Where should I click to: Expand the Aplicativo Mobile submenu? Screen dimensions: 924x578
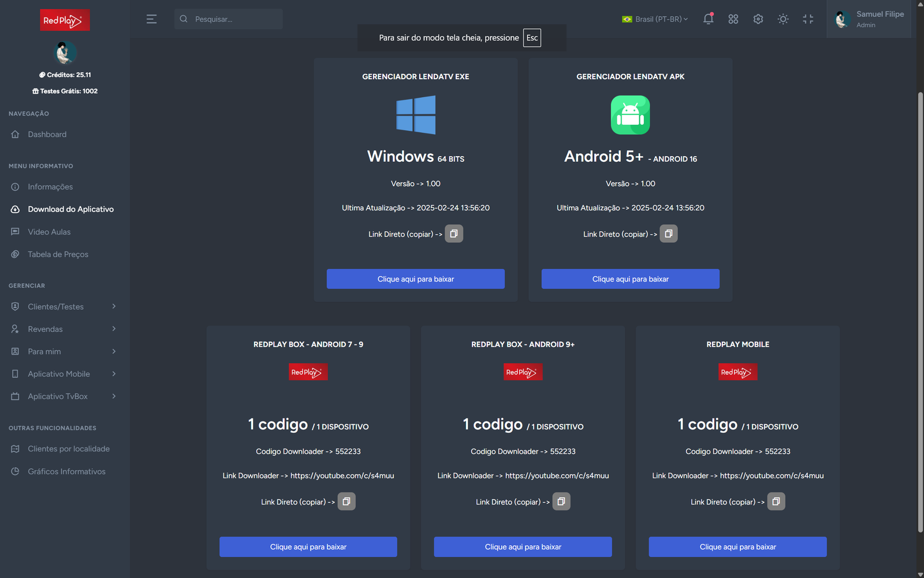(65, 374)
